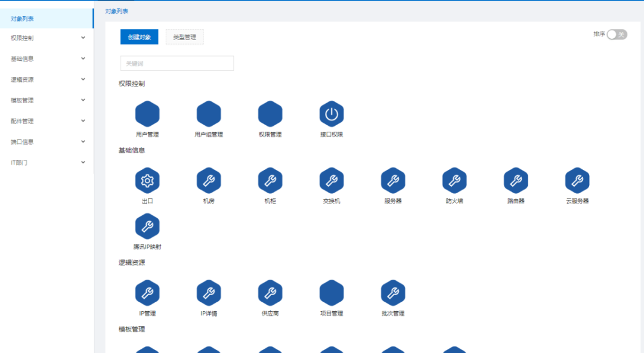Image resolution: width=644 pixels, height=353 pixels.
Task: Open the 云服务器 wrench icon
Action: pyautogui.click(x=577, y=181)
